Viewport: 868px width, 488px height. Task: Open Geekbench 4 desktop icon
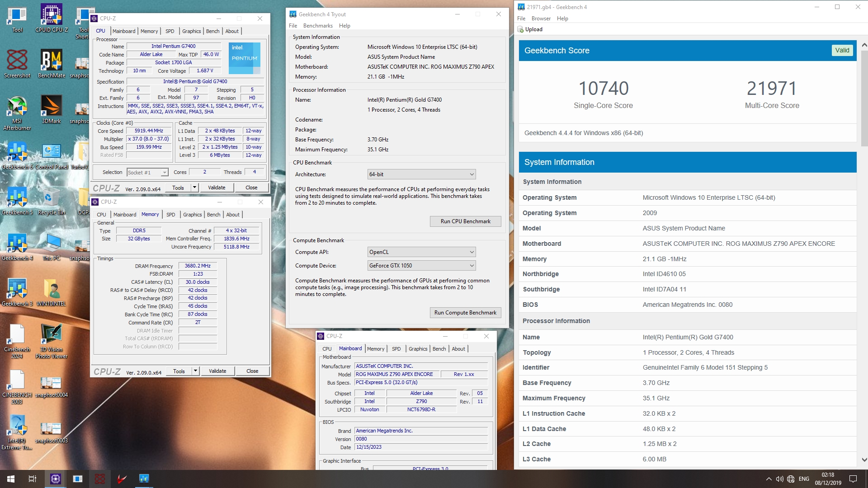coord(17,247)
